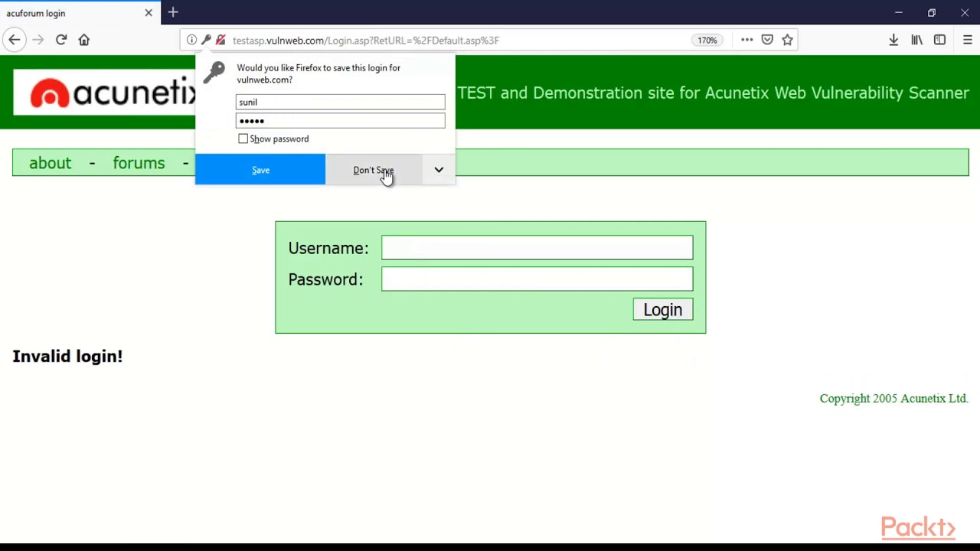Reload the page with the refresh icon
Viewport: 980px width, 551px height.
click(61, 40)
